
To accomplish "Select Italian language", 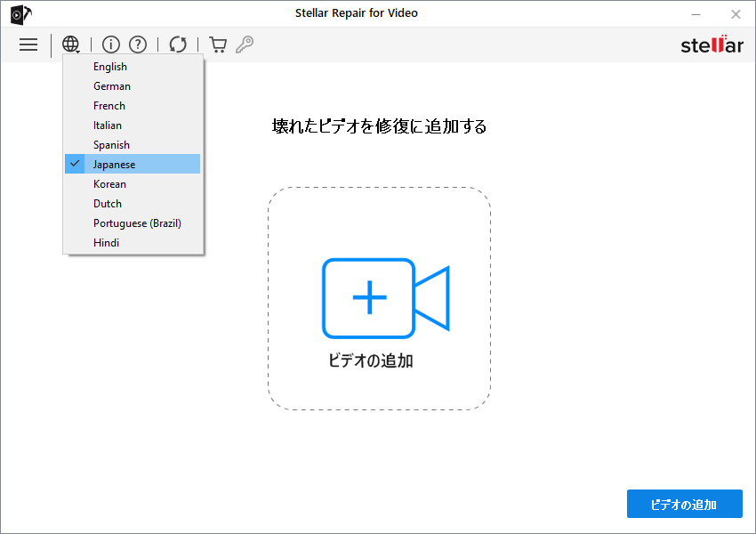I will tap(133, 125).
